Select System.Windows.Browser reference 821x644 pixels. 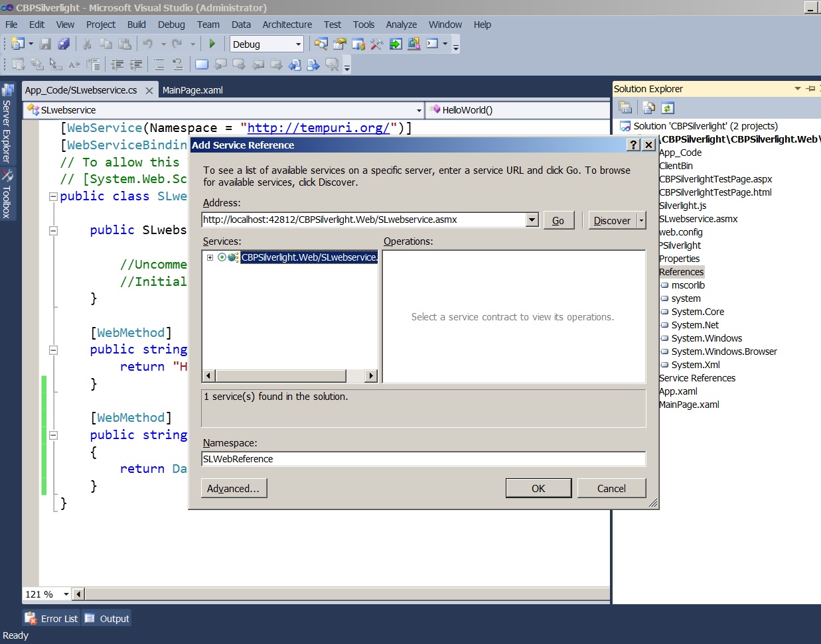point(724,352)
